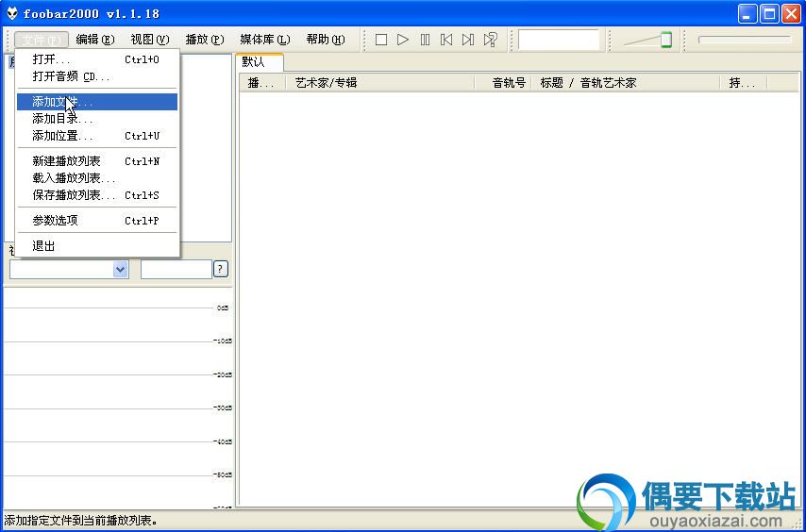
Task: Open the 文件 (File) menu
Action: point(42,40)
